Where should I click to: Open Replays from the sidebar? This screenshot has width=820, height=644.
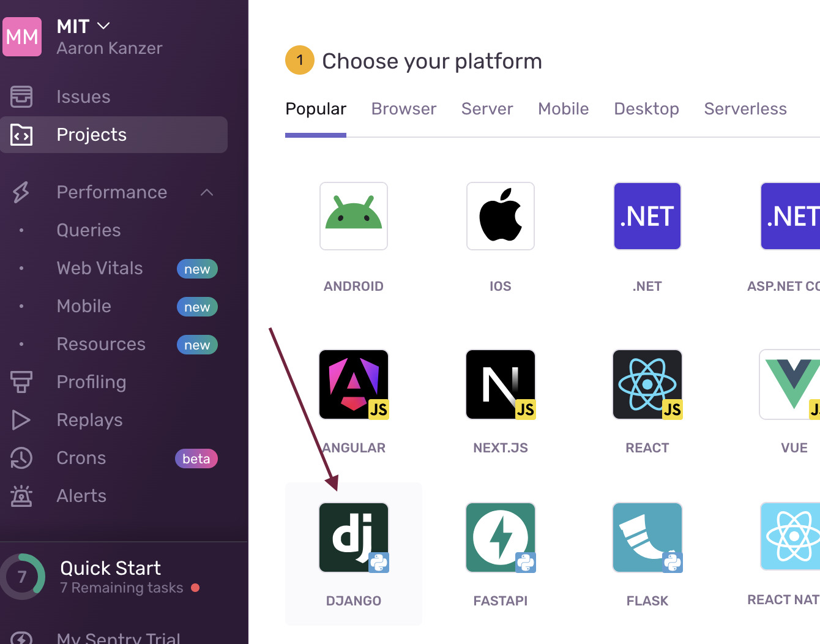[x=89, y=420]
